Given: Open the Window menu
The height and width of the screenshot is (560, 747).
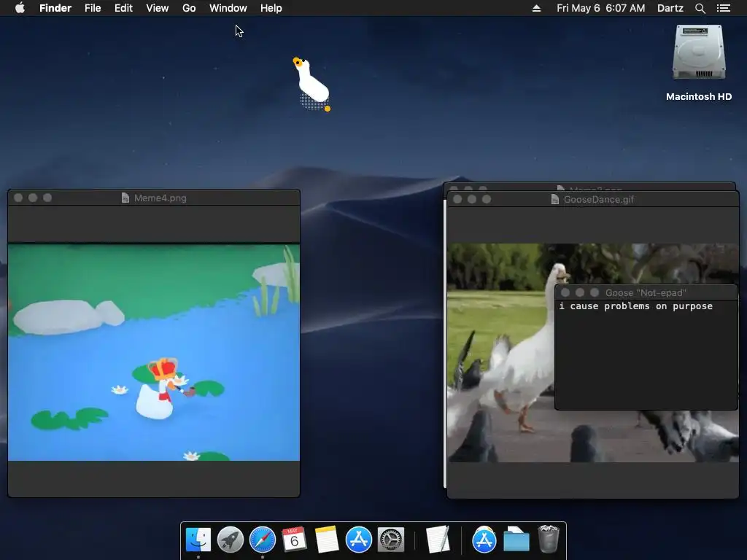Looking at the screenshot, I should pyautogui.click(x=228, y=8).
